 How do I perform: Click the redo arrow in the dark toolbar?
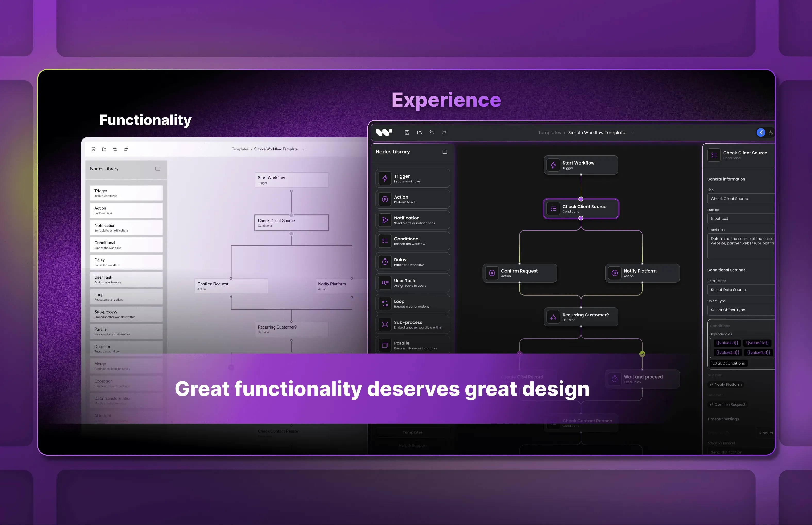(444, 133)
